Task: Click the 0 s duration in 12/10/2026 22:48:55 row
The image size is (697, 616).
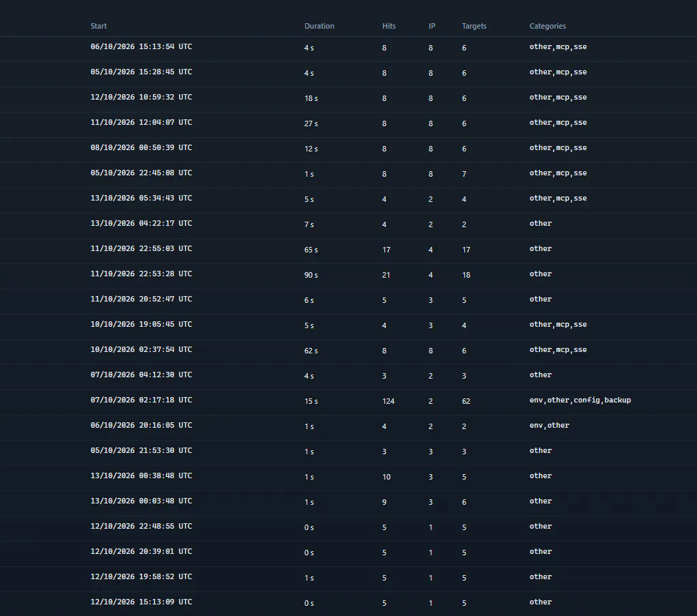Action: pyautogui.click(x=309, y=527)
